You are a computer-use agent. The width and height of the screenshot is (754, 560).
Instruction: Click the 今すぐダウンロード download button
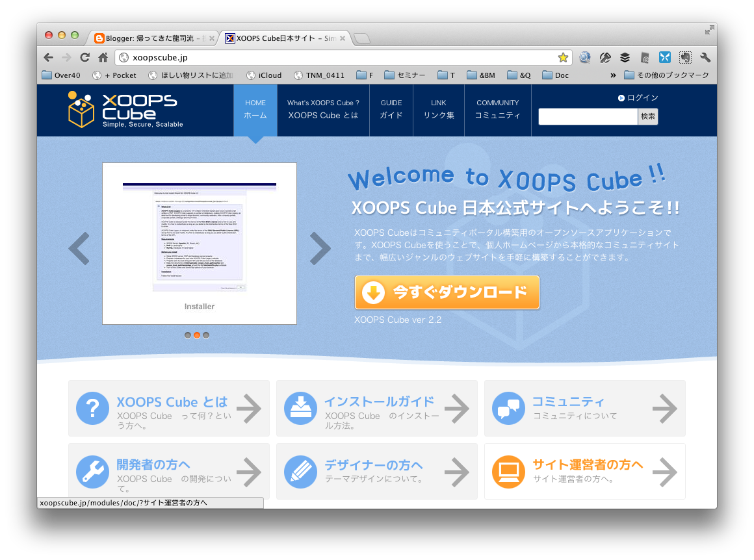(x=447, y=292)
